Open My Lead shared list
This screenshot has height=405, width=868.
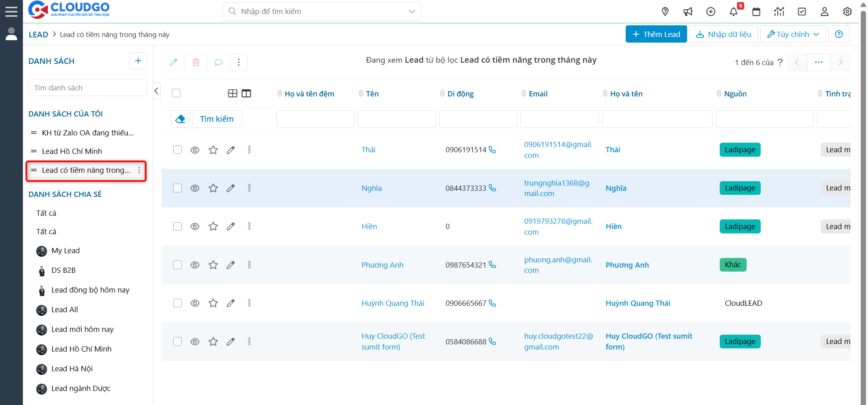[x=66, y=250]
